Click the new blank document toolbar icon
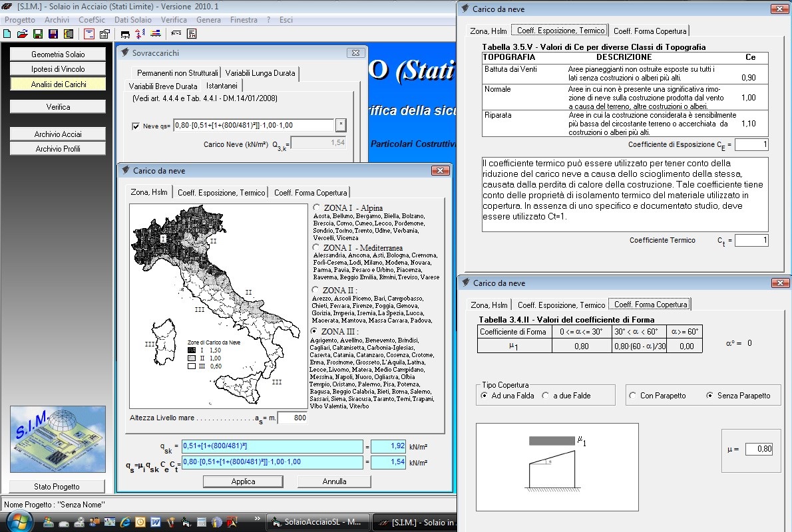The image size is (792, 532). point(7,34)
